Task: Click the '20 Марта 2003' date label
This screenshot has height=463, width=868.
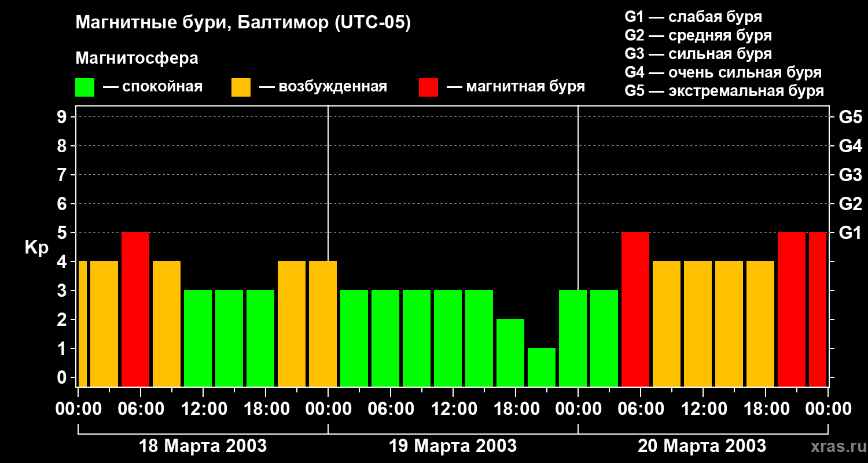Action: [702, 446]
